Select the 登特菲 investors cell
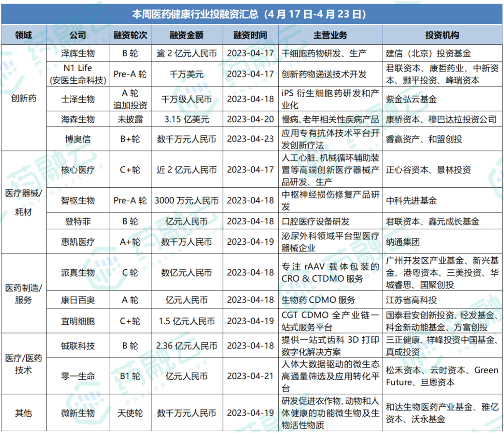 coord(442,221)
